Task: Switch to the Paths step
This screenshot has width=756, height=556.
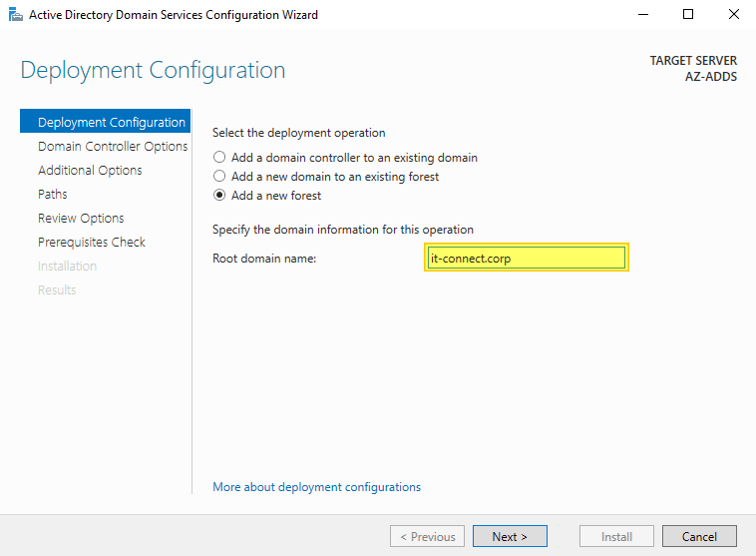Action: (53, 195)
